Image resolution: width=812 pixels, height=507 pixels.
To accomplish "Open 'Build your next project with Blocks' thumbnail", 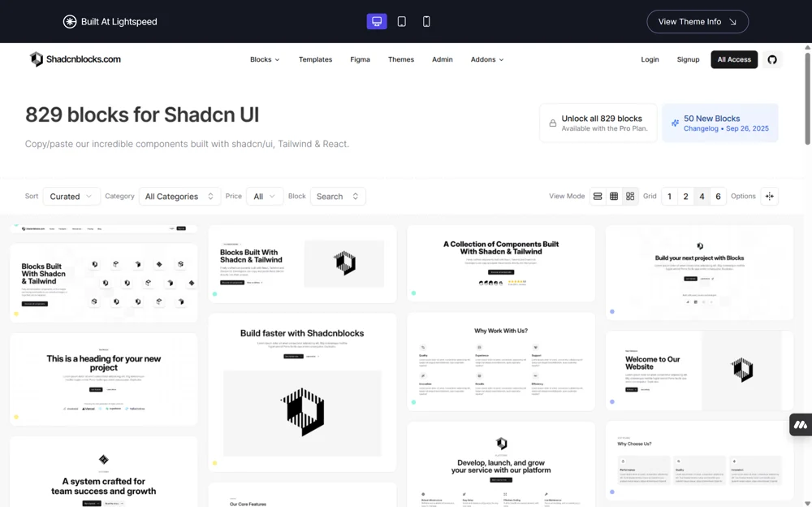I will point(699,272).
